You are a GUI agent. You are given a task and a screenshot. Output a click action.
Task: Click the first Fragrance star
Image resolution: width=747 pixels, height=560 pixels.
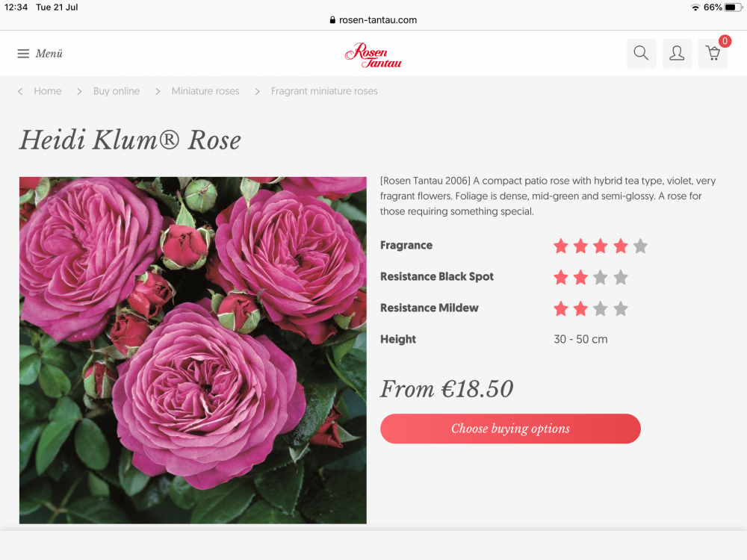click(561, 246)
